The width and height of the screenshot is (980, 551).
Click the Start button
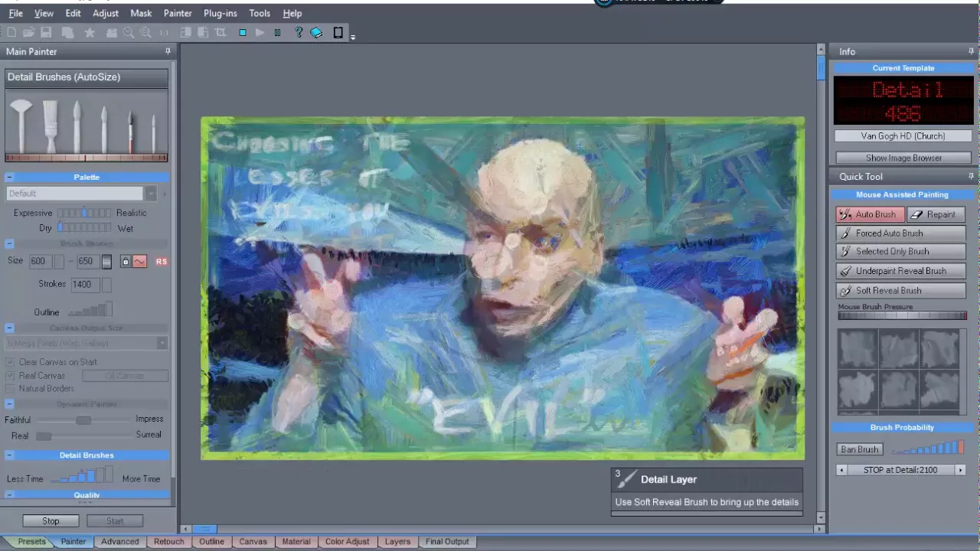pyautogui.click(x=115, y=521)
